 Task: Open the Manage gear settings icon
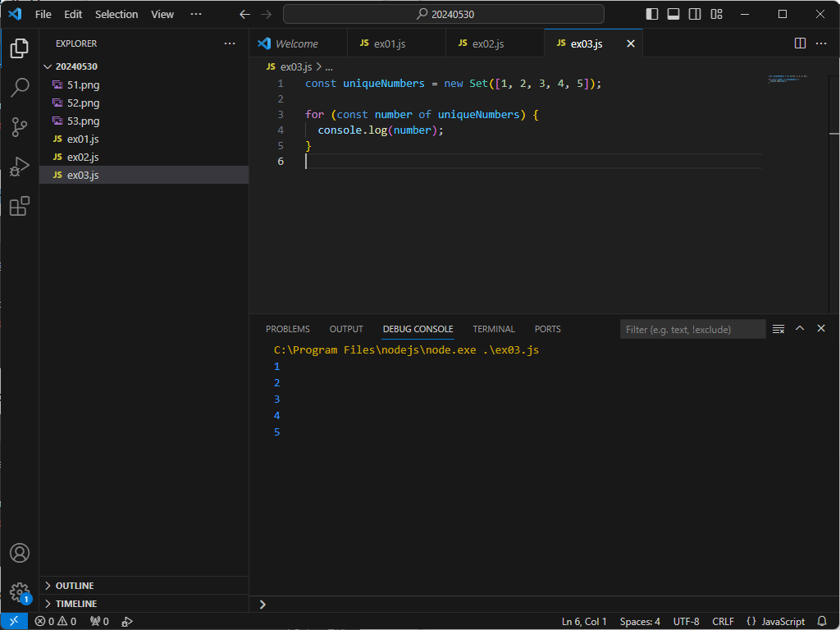(x=20, y=591)
